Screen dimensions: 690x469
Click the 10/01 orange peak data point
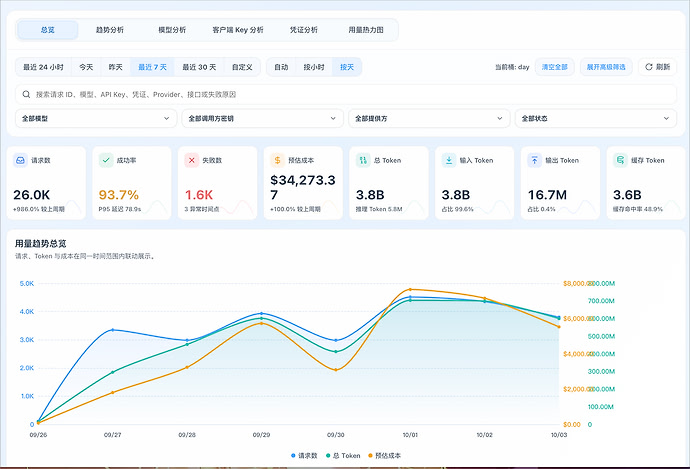click(410, 289)
